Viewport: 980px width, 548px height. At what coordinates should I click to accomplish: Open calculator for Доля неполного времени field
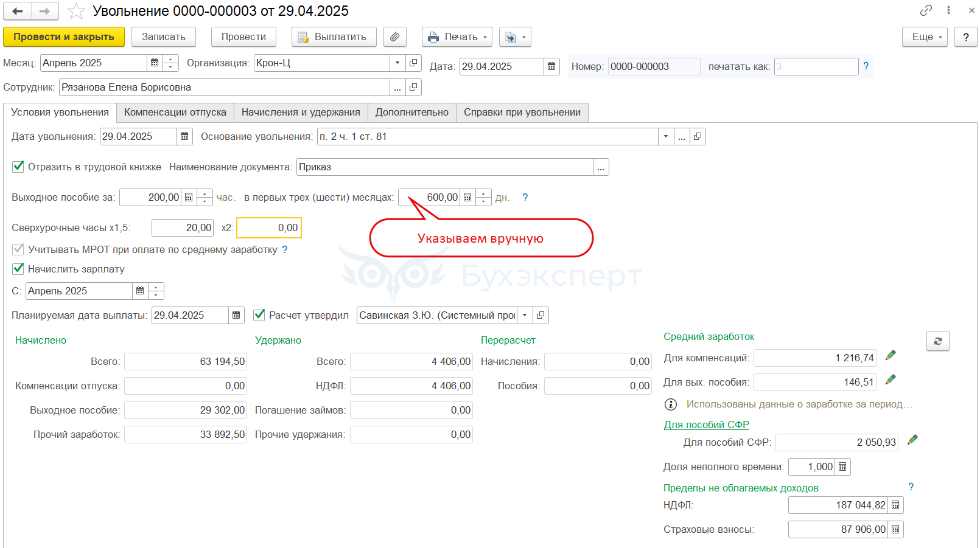(842, 466)
